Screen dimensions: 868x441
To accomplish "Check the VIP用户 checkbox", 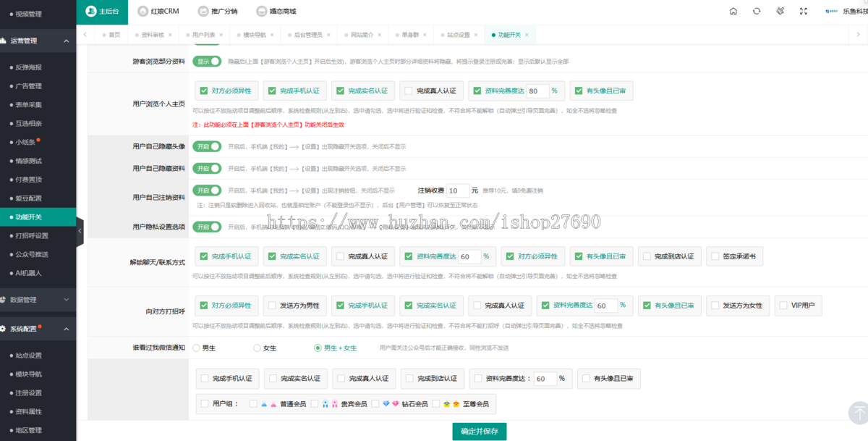I will pos(784,306).
